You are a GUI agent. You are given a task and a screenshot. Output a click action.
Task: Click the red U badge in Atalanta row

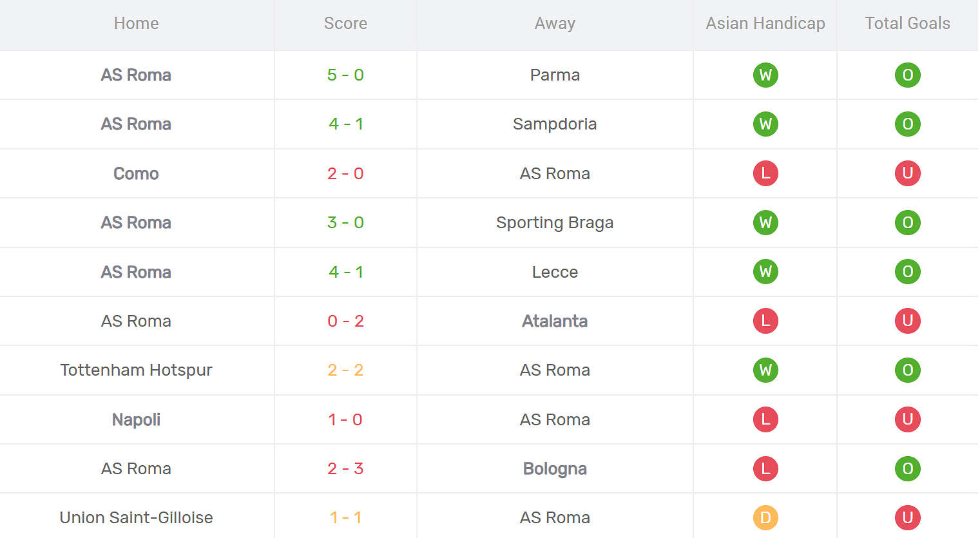[x=907, y=321]
